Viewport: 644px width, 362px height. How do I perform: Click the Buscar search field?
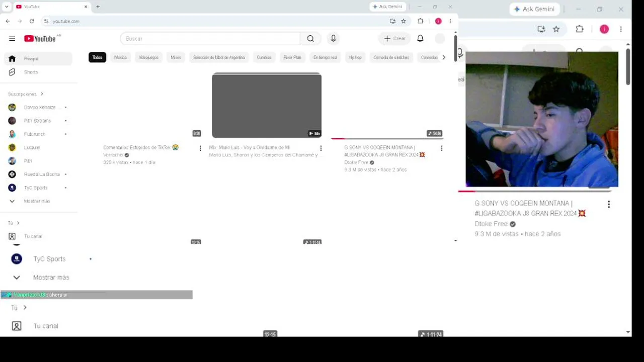pos(210,39)
